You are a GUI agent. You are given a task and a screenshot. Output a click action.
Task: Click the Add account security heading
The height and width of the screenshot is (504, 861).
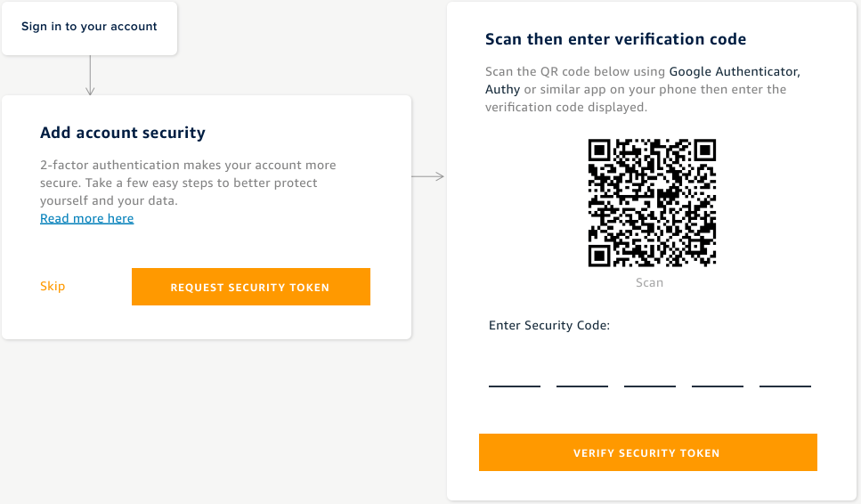[x=123, y=133]
